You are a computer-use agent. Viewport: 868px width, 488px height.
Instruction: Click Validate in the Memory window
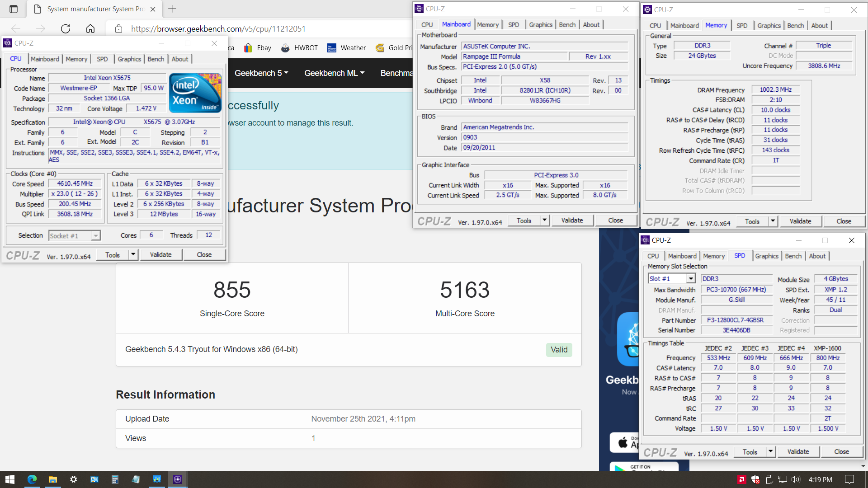click(801, 221)
